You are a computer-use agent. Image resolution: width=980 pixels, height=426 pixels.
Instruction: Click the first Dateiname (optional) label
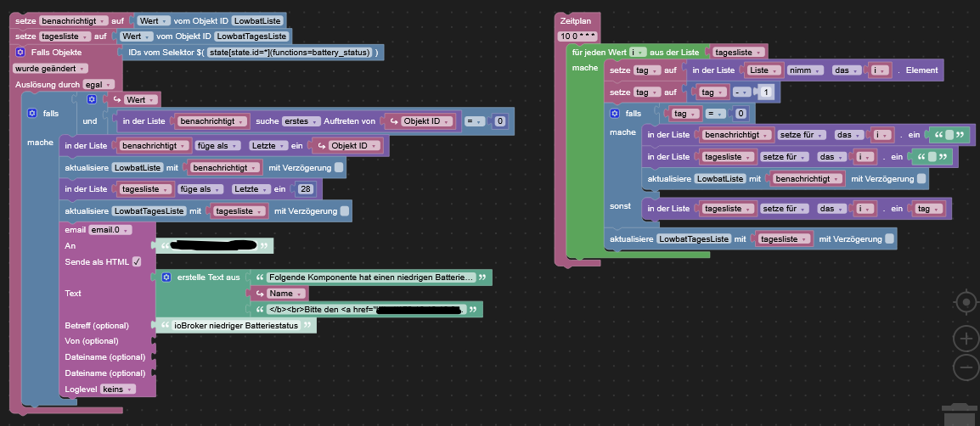pos(105,356)
